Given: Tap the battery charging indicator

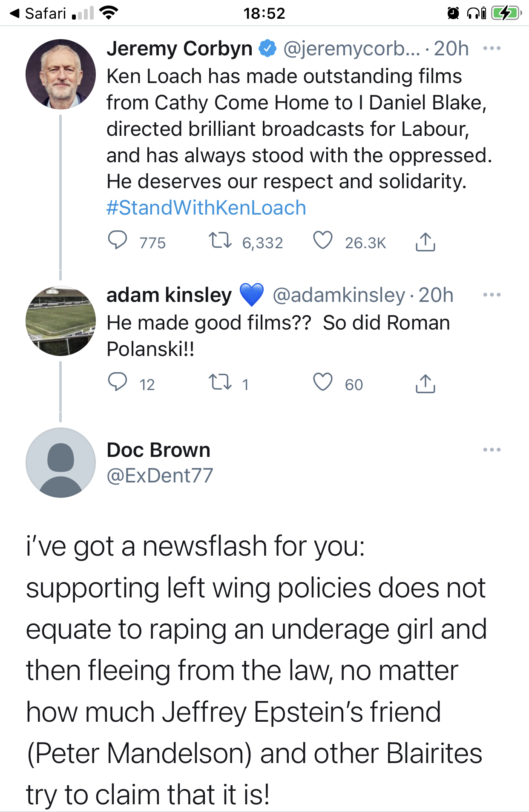Looking at the screenshot, I should (504, 12).
